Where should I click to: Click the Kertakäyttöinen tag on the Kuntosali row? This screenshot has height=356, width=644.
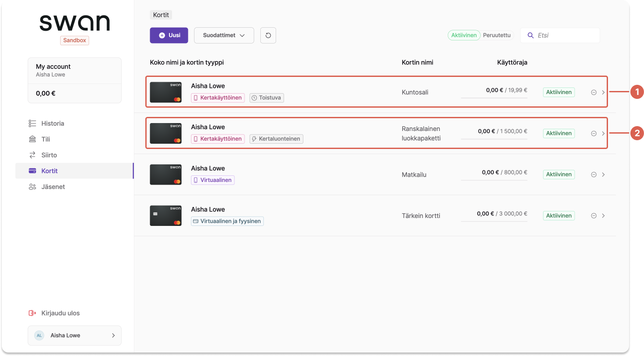(x=218, y=98)
